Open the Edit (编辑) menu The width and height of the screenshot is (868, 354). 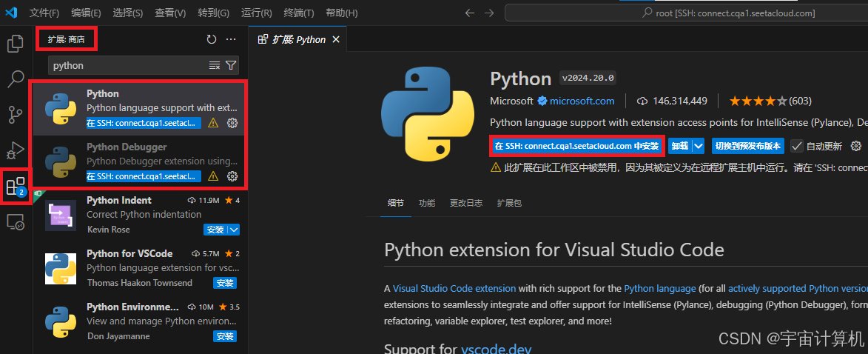point(87,13)
